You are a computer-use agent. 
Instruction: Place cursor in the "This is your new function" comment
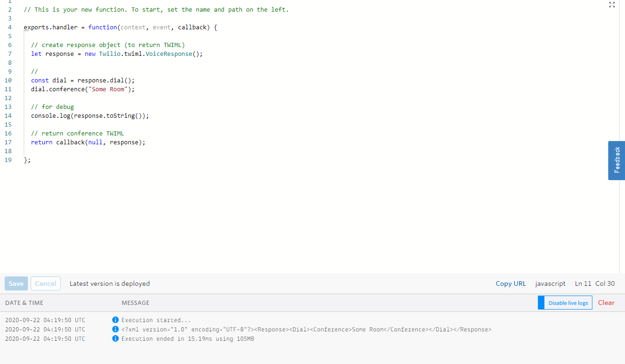(156, 10)
